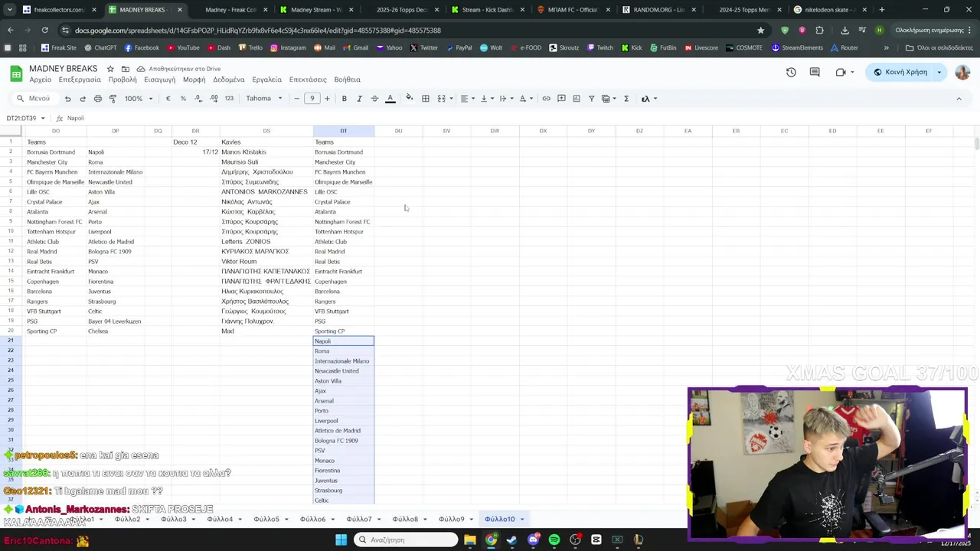Open the Αρχείο menu
The image size is (980, 551).
[x=41, y=80]
